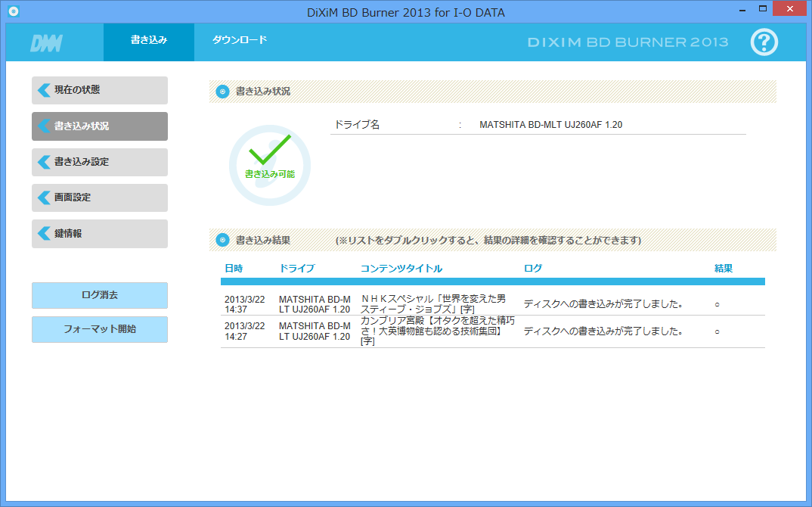Select the 2013/3/22 14:27 log date cell
Viewport: 812px width, 507px height.
(244, 331)
